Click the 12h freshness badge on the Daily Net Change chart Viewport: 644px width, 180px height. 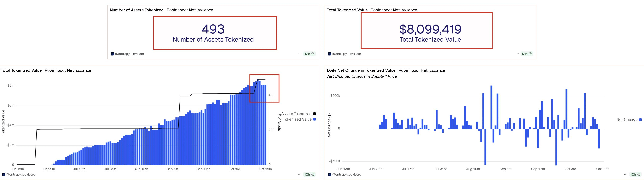pyautogui.click(x=635, y=175)
